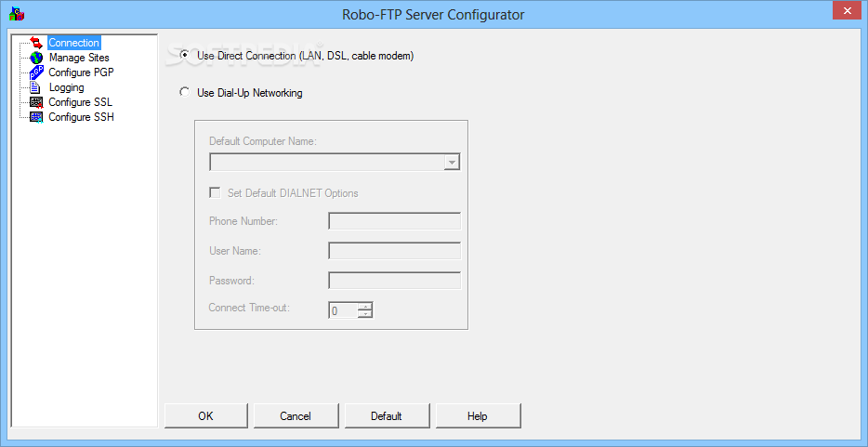Open the Logging settings page

point(66,87)
